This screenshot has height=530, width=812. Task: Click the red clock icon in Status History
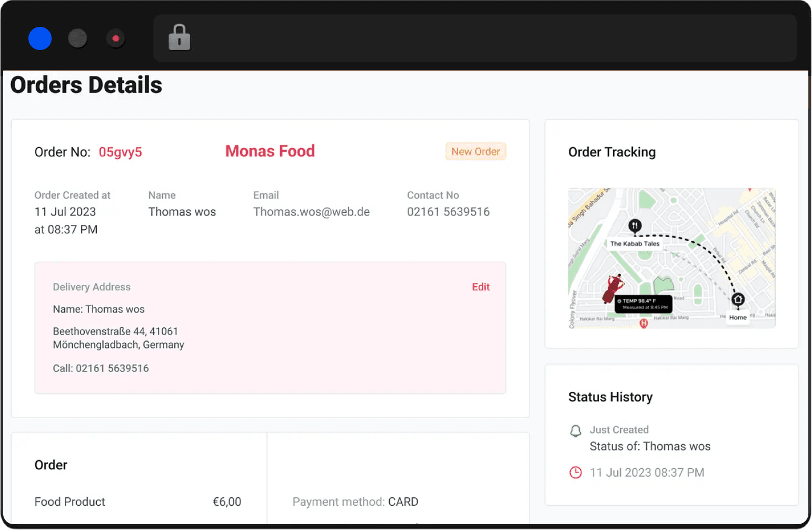[576, 473]
